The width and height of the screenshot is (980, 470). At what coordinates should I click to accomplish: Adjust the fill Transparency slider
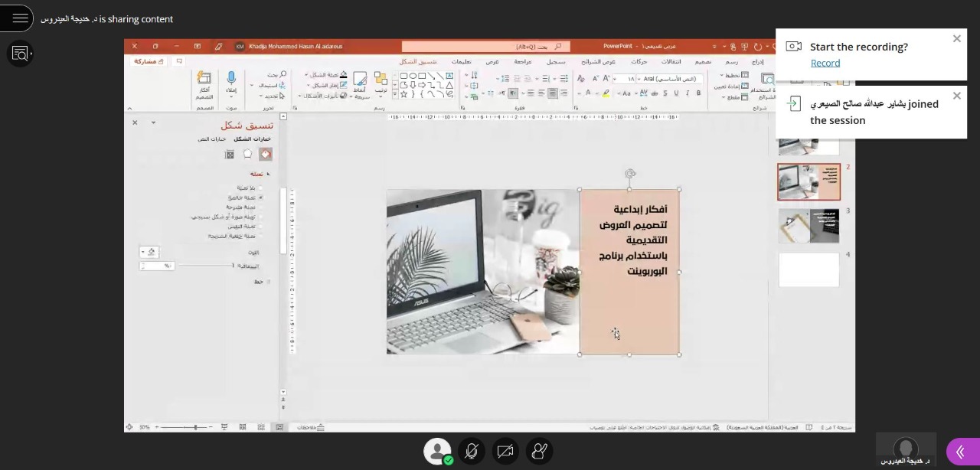click(205, 266)
